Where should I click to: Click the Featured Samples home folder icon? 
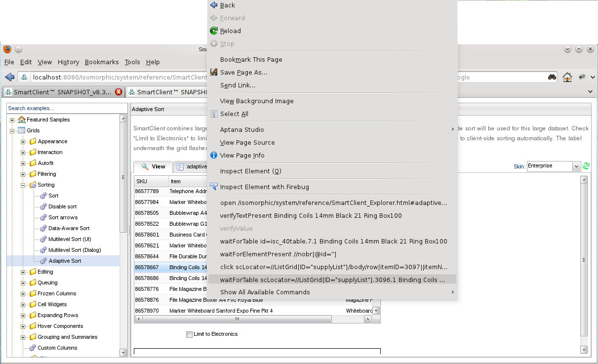tap(22, 120)
